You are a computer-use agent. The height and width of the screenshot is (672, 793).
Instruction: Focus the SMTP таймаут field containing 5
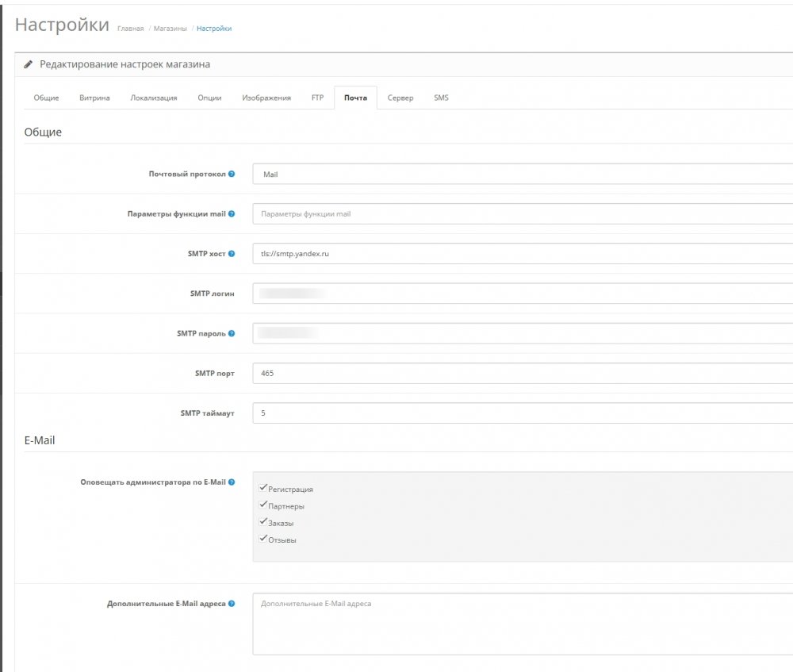coord(523,413)
